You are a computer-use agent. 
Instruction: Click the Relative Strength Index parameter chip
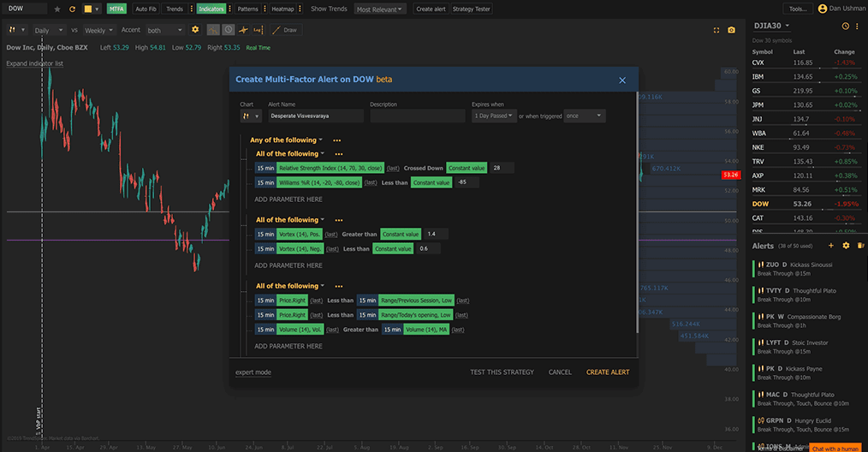(x=330, y=168)
